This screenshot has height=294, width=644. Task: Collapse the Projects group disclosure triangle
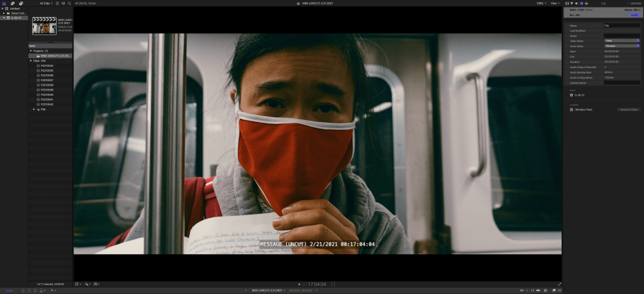click(31, 50)
